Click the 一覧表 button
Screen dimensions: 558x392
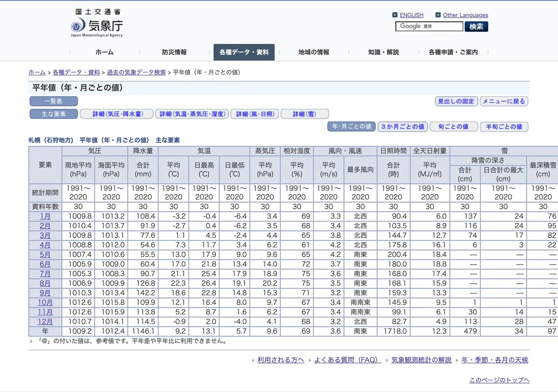[x=53, y=101]
